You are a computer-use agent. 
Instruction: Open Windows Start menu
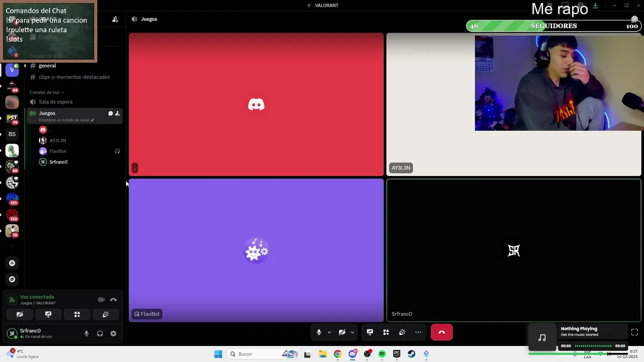218,354
